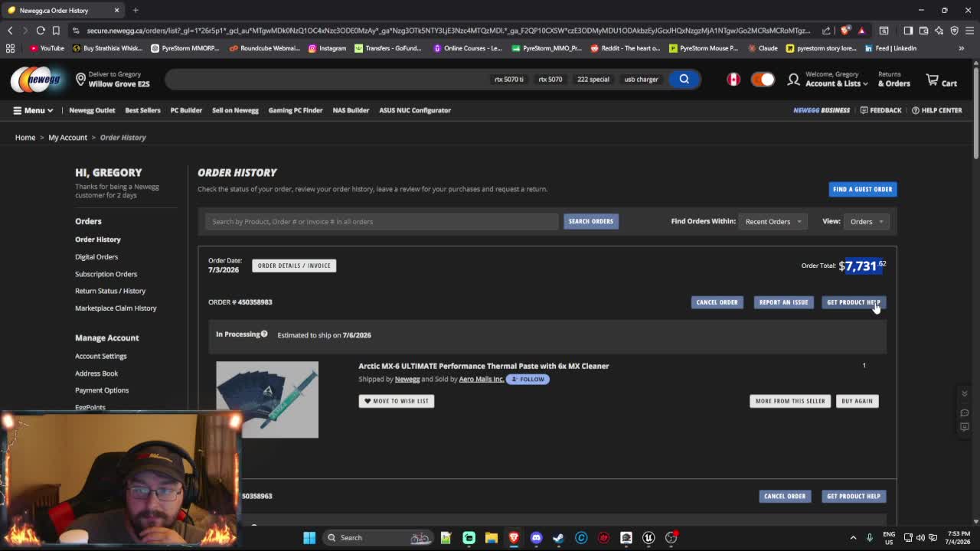Follow seller Aero Malls Inc.
Image resolution: width=980 pixels, height=551 pixels.
point(528,380)
